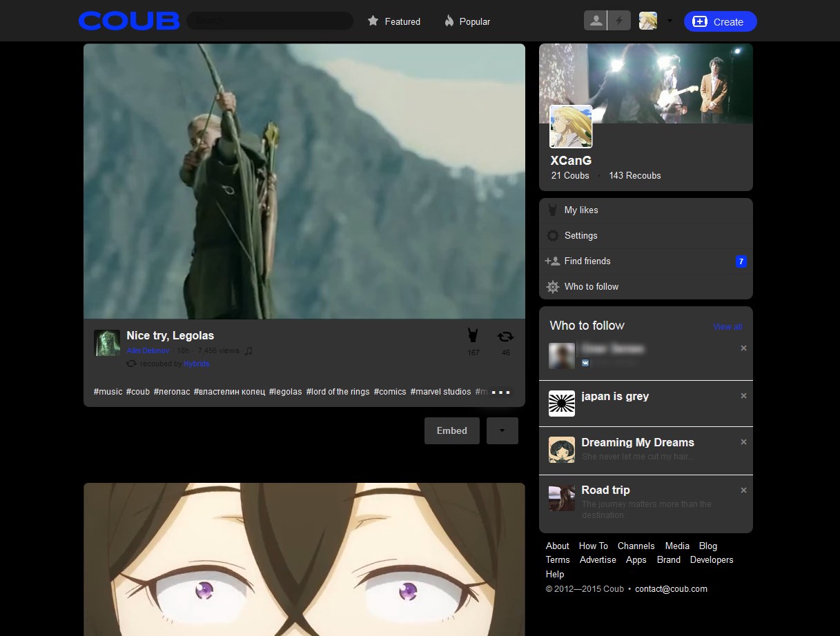Open the Apps footer link
Image resolution: width=840 pixels, height=636 pixels.
click(636, 559)
